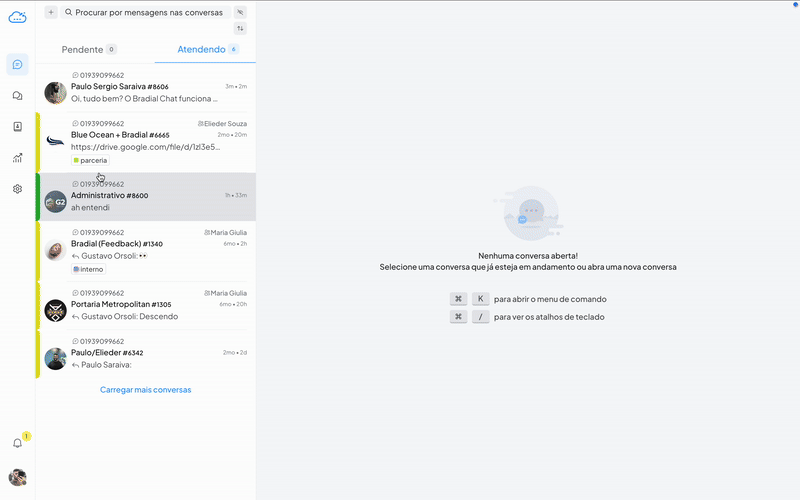Open the conversations inbox sidebar icon
This screenshot has width=800, height=500.
click(x=17, y=65)
